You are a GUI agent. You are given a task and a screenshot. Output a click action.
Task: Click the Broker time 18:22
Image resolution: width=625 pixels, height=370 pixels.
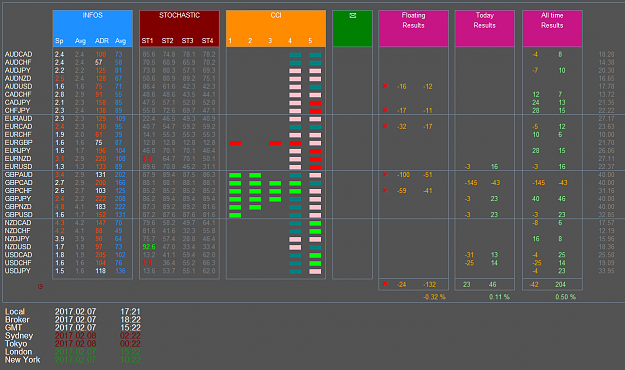pyautogui.click(x=130, y=319)
